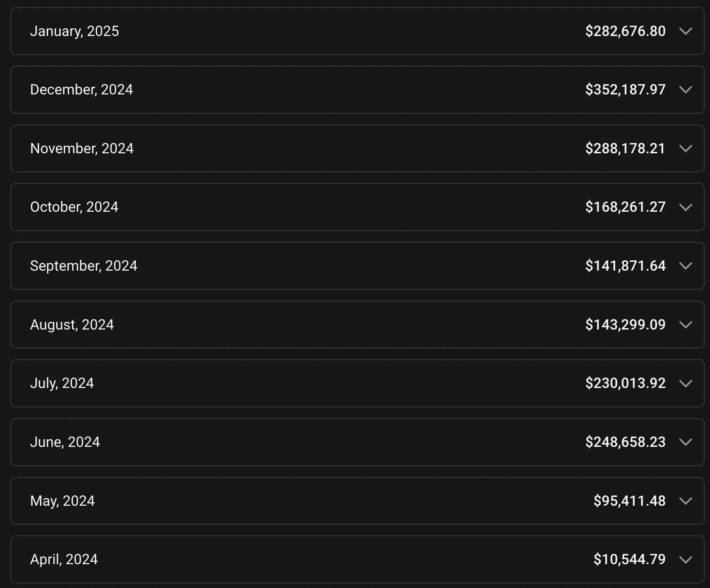The height and width of the screenshot is (588, 710).
Task: Expand the May, 2024 chevron
Action: click(x=685, y=501)
